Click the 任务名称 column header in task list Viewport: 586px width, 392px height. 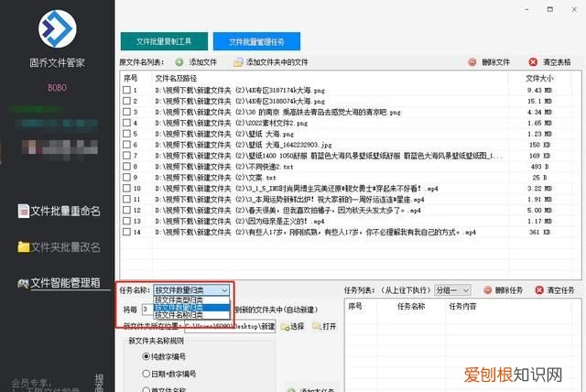(411, 307)
